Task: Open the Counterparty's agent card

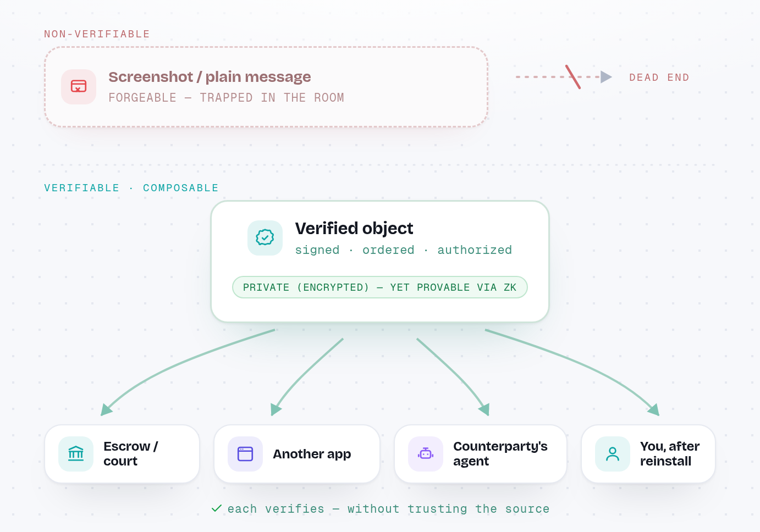Action: click(481, 454)
